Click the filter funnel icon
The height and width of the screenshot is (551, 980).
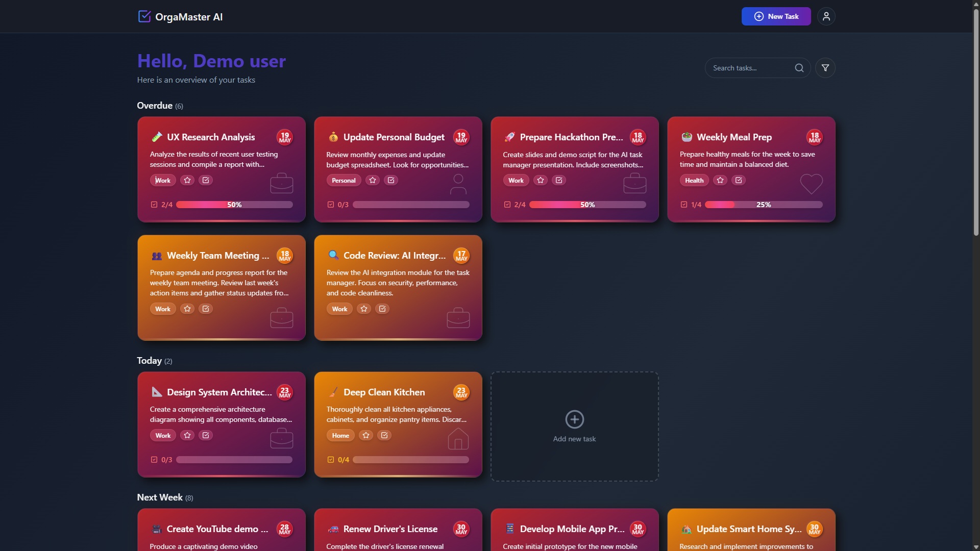[x=825, y=68]
